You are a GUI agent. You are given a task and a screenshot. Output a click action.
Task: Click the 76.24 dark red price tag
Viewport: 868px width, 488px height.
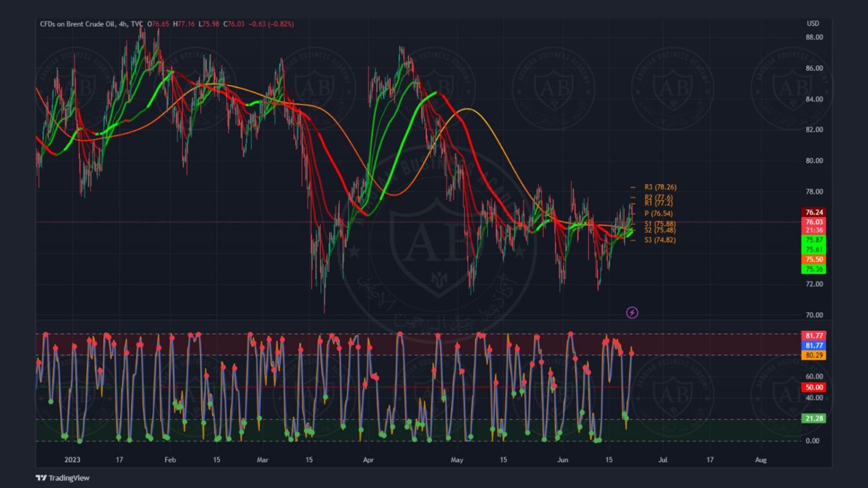click(814, 212)
